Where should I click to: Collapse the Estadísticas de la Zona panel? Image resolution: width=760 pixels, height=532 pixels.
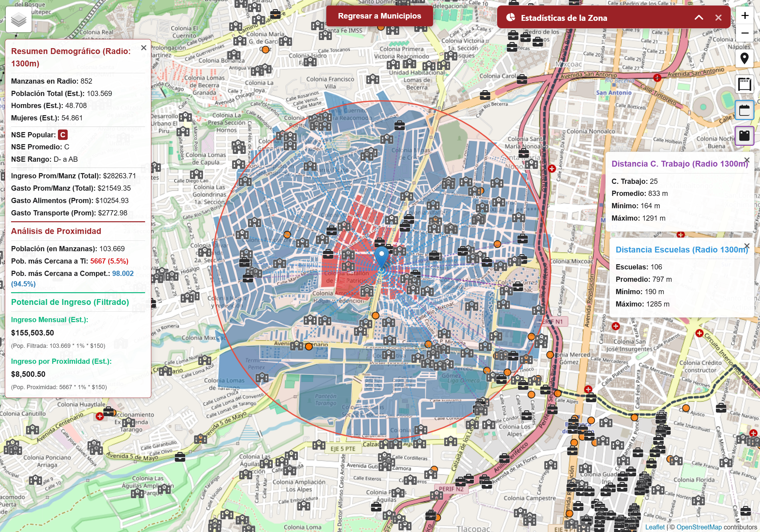click(x=699, y=18)
